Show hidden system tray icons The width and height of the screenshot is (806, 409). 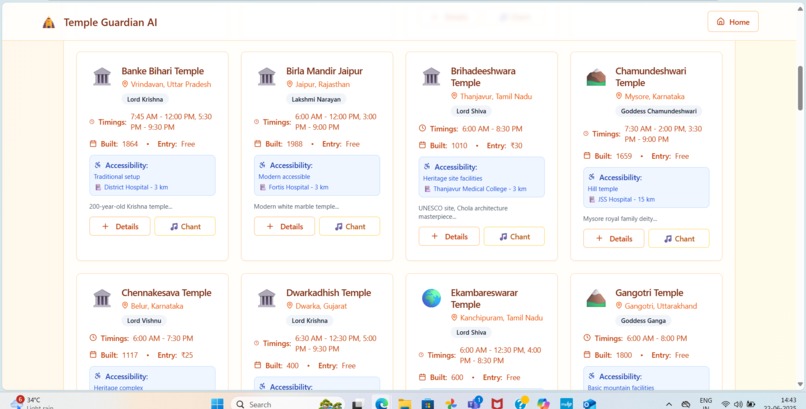(669, 404)
